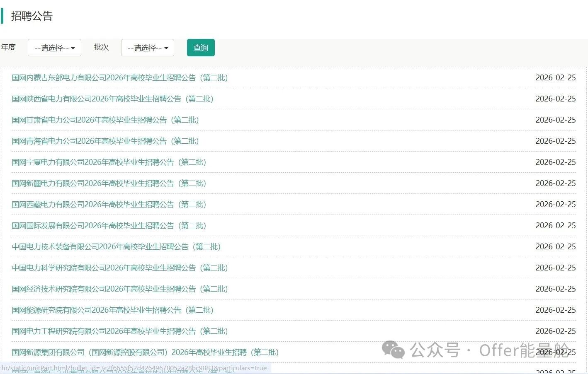This screenshot has width=588, height=374.
Task: Open 国网青海省电力公司 recruitment announcement
Action: 105,141
